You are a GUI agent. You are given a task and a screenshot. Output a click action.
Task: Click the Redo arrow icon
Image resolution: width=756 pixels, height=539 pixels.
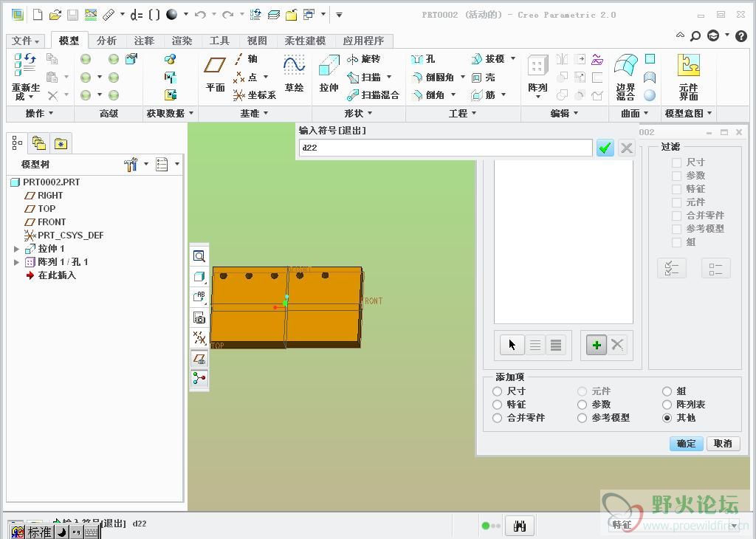click(x=227, y=15)
